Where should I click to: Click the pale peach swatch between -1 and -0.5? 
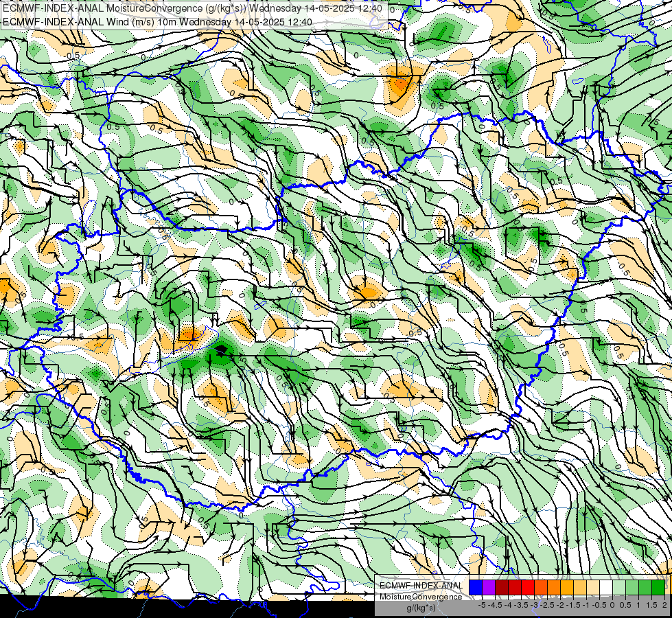point(593,587)
